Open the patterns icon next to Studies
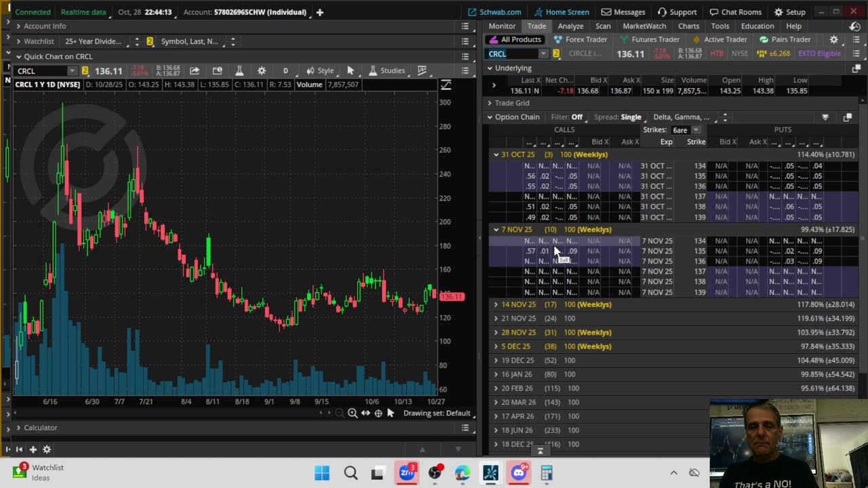The height and width of the screenshot is (488, 868). 422,70
